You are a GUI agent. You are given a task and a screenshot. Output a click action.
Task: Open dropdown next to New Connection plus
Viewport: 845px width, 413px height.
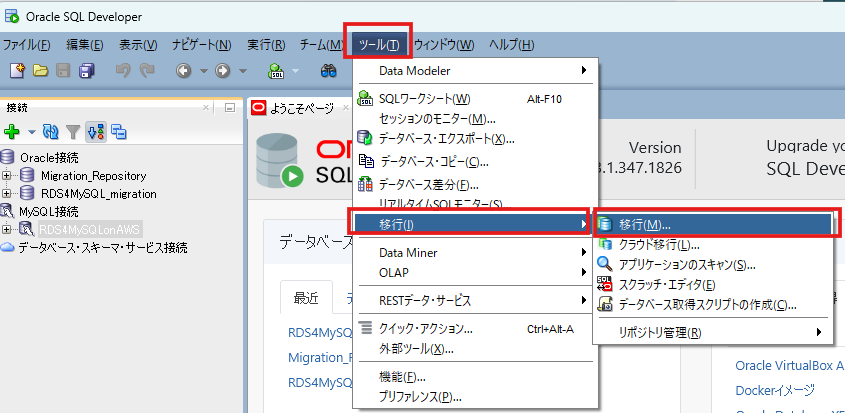[x=31, y=132]
